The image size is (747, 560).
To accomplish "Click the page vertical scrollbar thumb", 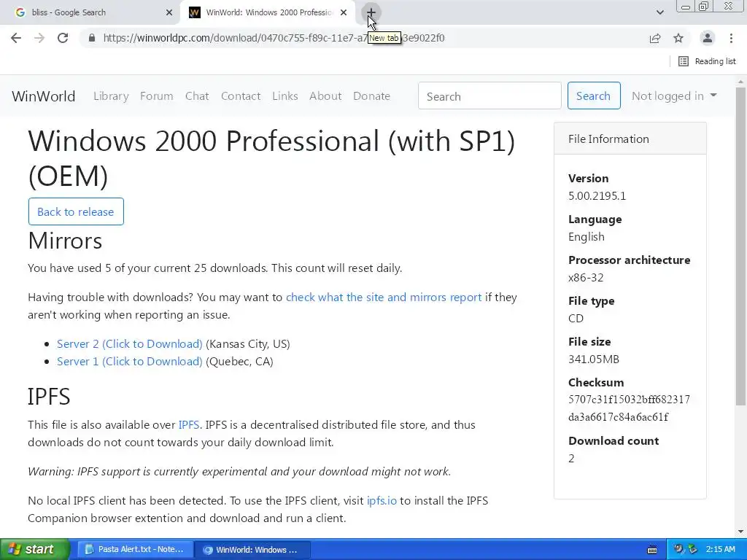I will 741,246.
